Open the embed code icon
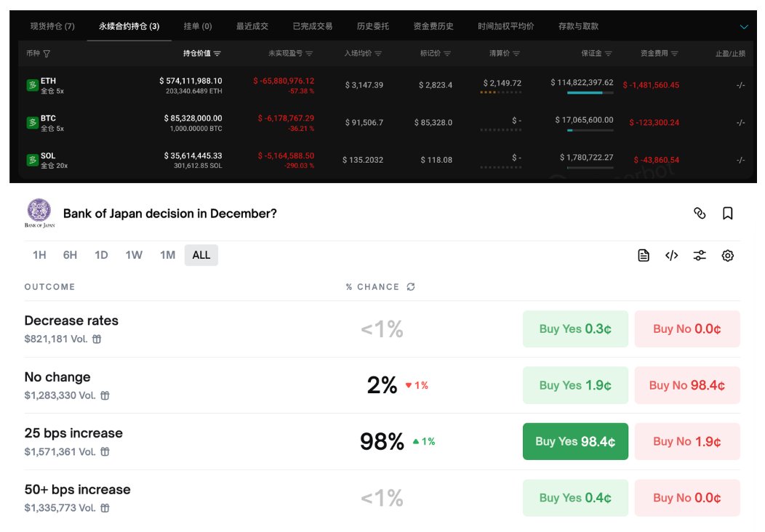This screenshot has width=765, height=532. point(671,256)
